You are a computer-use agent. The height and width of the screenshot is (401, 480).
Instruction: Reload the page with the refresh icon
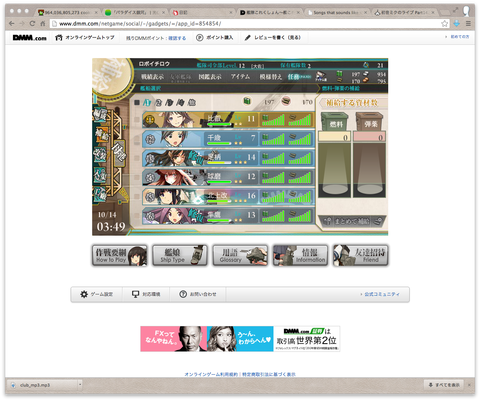(32, 24)
